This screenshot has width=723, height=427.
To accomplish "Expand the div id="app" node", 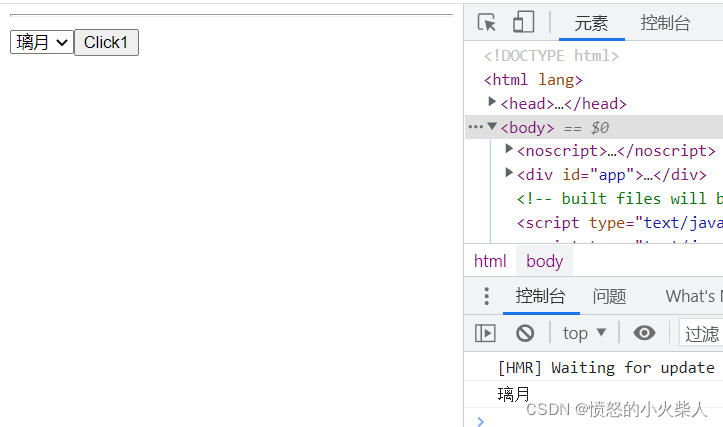I will pos(509,172).
